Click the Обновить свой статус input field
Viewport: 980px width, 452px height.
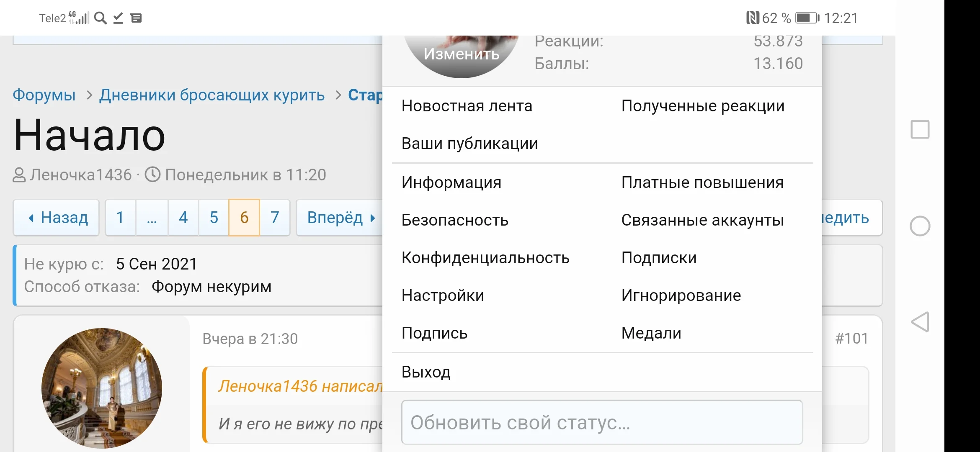coord(602,422)
